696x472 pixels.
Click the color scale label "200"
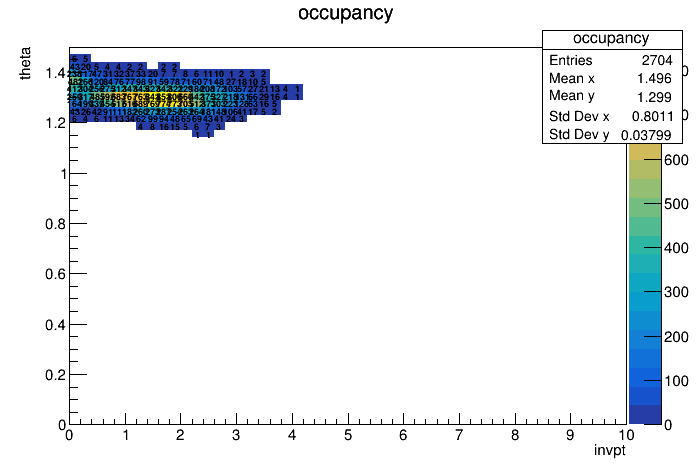point(676,337)
